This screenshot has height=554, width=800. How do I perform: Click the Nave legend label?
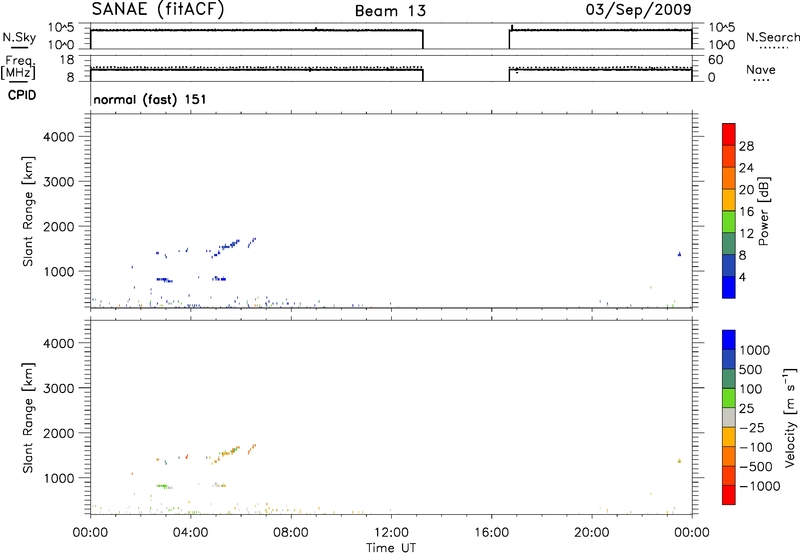[761, 70]
